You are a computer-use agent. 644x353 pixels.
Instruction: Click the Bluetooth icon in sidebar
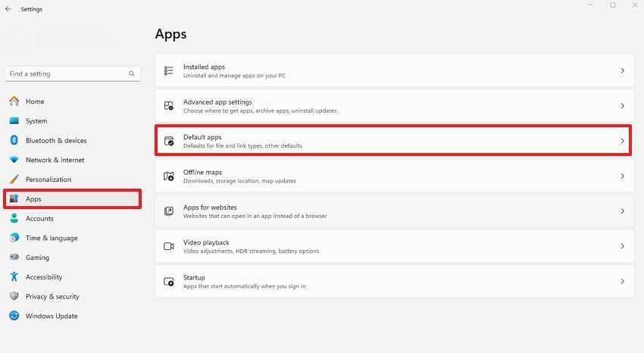coord(14,140)
